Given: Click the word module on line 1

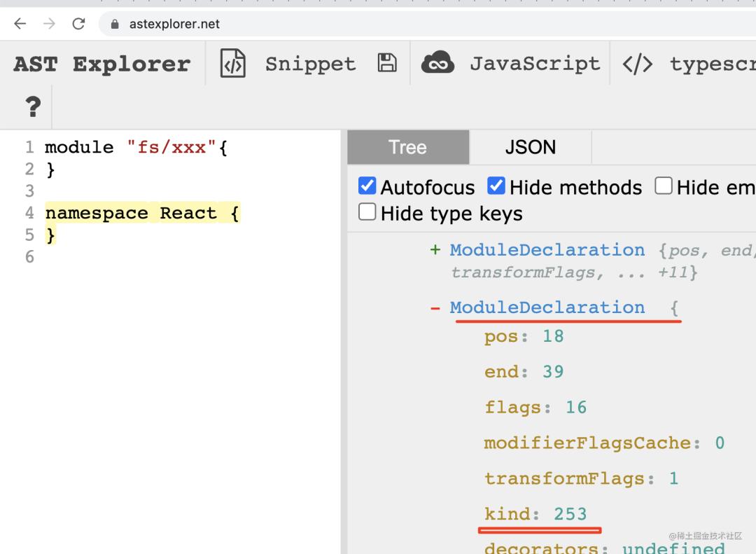Looking at the screenshot, I should [80, 146].
